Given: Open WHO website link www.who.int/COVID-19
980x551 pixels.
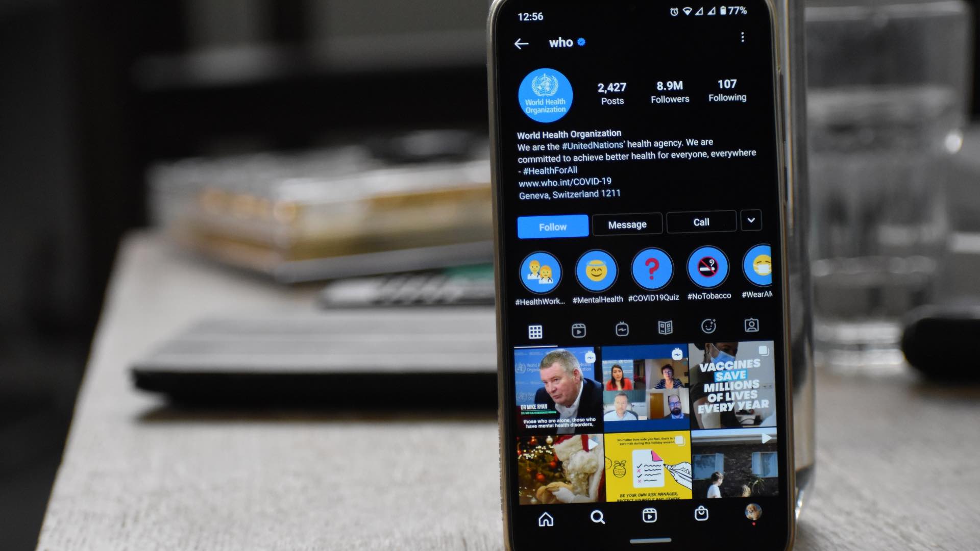Looking at the screenshot, I should (565, 182).
